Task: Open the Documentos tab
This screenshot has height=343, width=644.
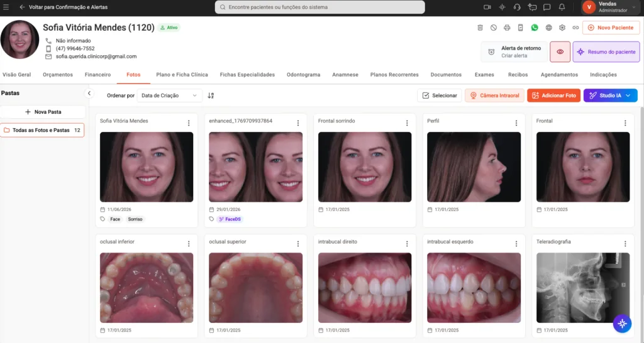Action: click(x=446, y=75)
